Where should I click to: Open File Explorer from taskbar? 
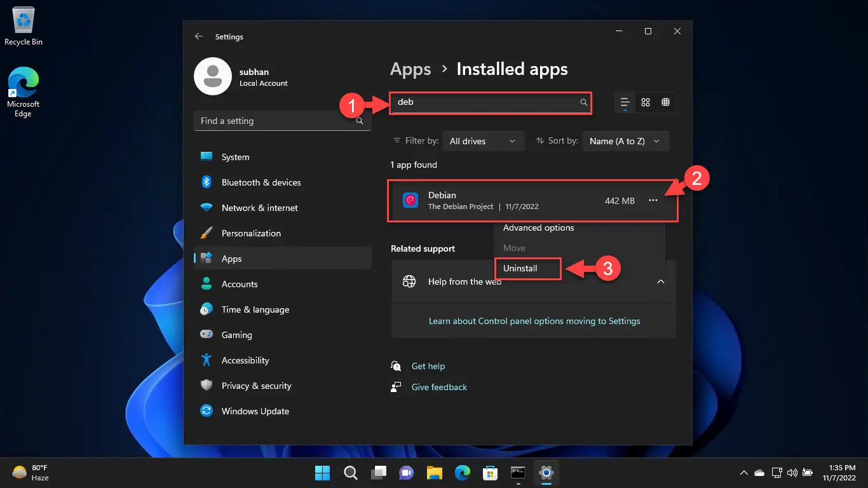[434, 473]
